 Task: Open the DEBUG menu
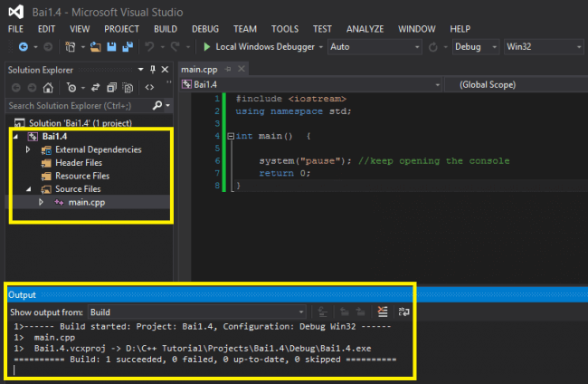[205, 29]
